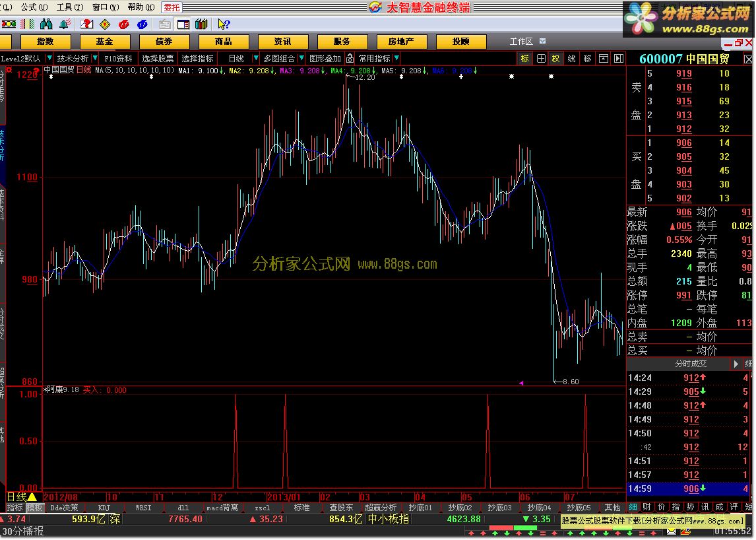Switch to the macd背离 indicator tab

(x=222, y=508)
